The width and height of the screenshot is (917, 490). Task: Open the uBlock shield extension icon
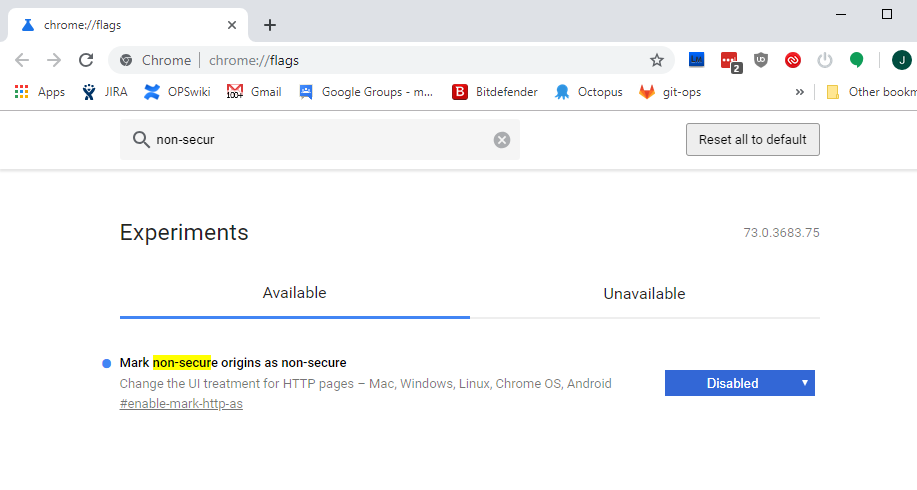tap(761, 60)
